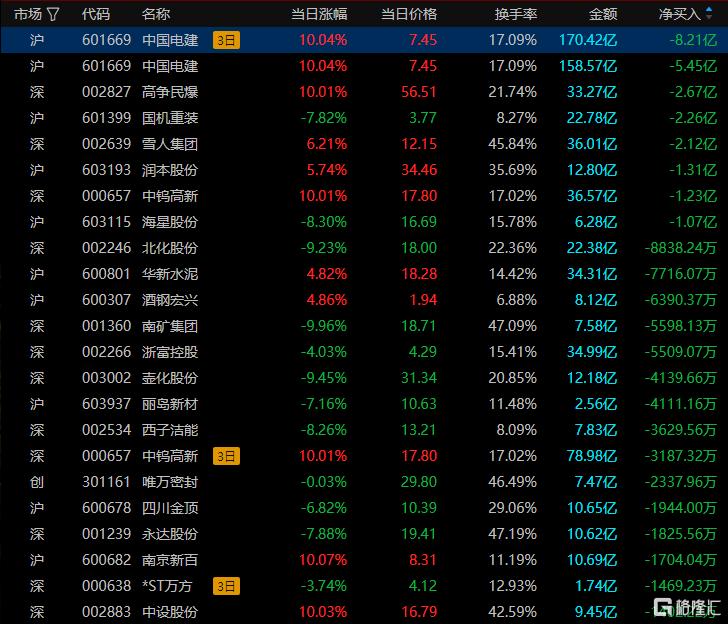Click the 市场 column header label
This screenshot has width=728, height=624.
28,14
